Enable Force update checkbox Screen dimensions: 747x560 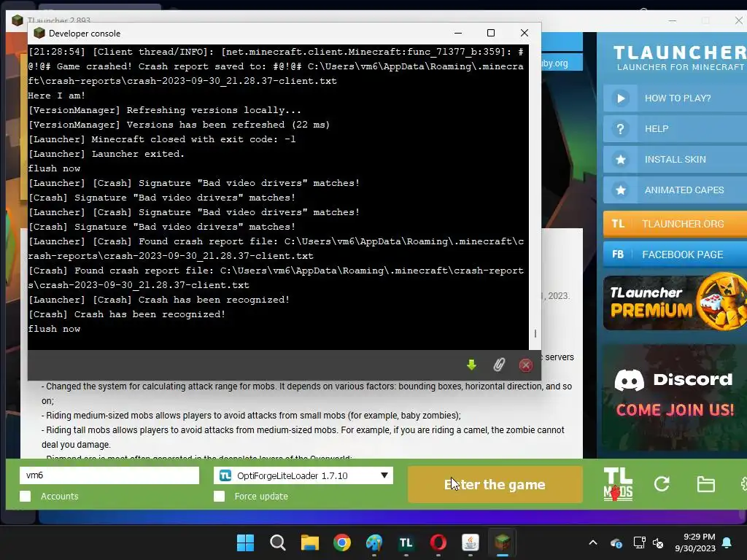point(219,496)
